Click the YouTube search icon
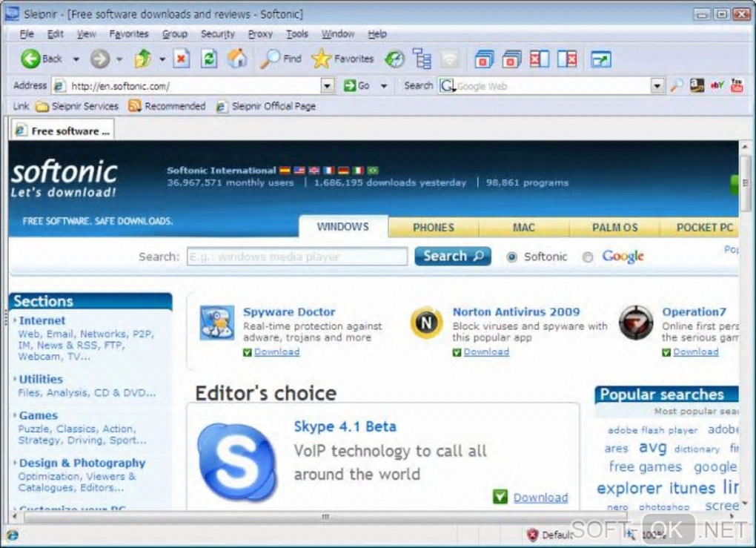This screenshot has height=548, width=756. pyautogui.click(x=737, y=86)
